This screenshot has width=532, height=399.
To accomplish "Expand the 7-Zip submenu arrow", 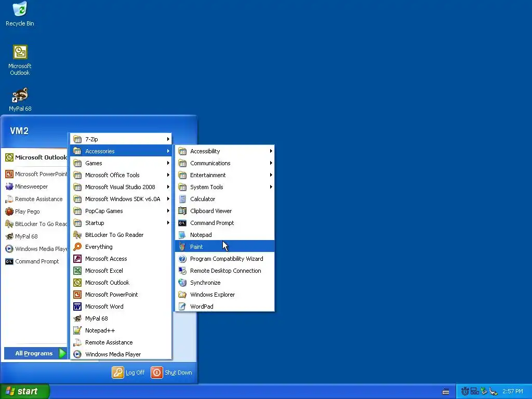I will [x=168, y=139].
